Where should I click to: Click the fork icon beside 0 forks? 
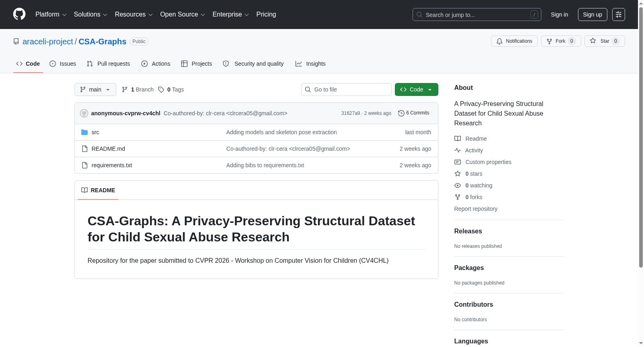pyautogui.click(x=458, y=197)
